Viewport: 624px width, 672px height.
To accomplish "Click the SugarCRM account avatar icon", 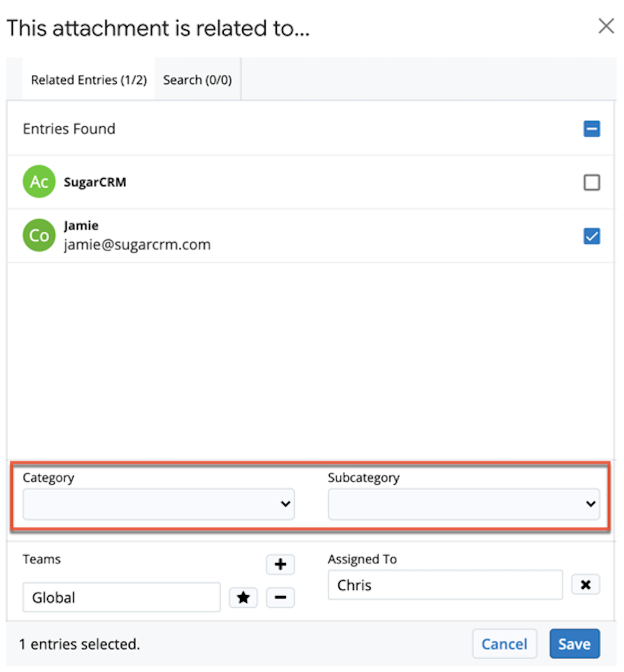I will coord(39,182).
